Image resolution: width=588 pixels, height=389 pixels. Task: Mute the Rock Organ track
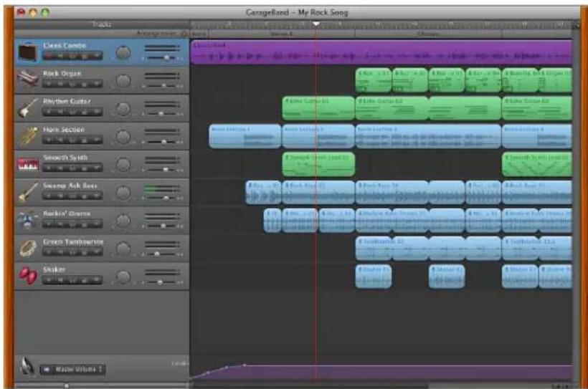point(60,84)
